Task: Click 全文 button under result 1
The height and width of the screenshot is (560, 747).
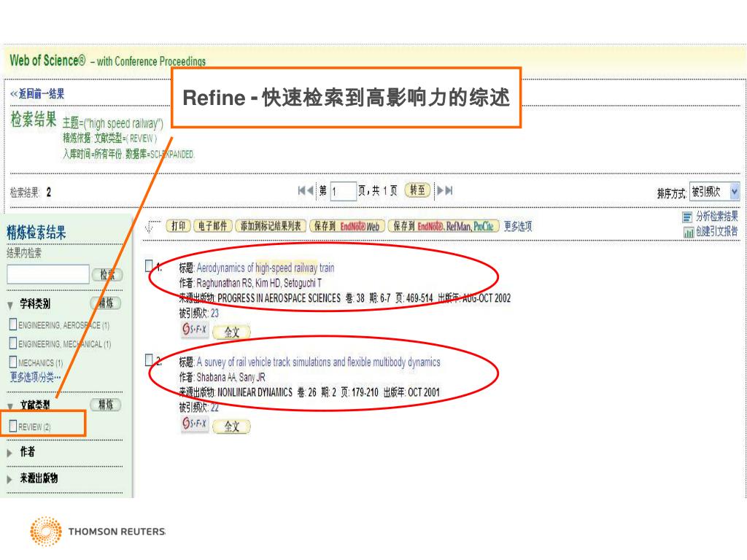Action: (231, 332)
